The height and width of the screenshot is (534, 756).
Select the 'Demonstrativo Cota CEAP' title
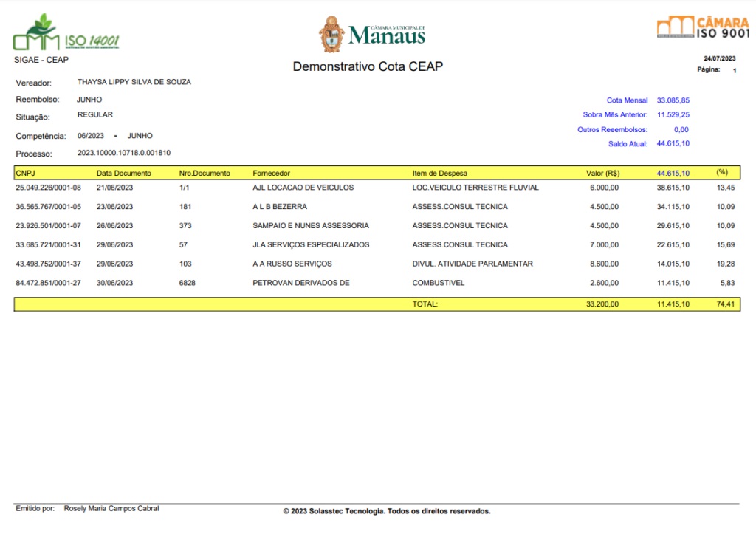[368, 66]
